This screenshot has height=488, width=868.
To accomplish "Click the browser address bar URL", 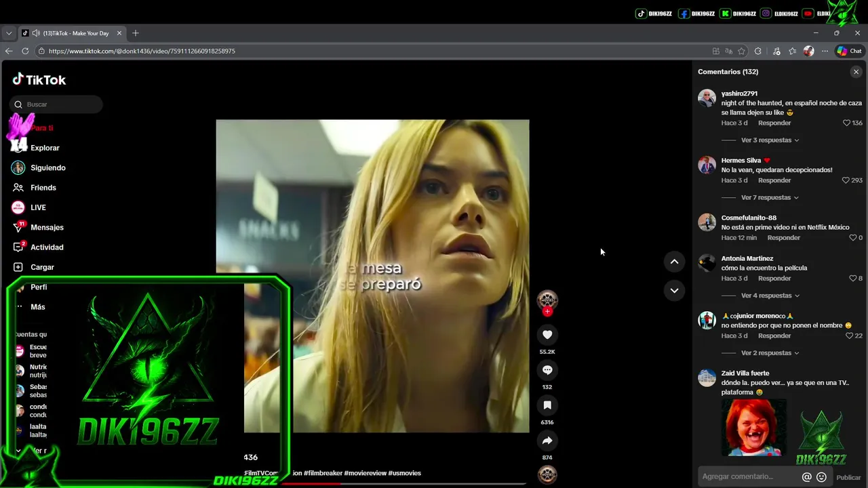I will coord(142,51).
